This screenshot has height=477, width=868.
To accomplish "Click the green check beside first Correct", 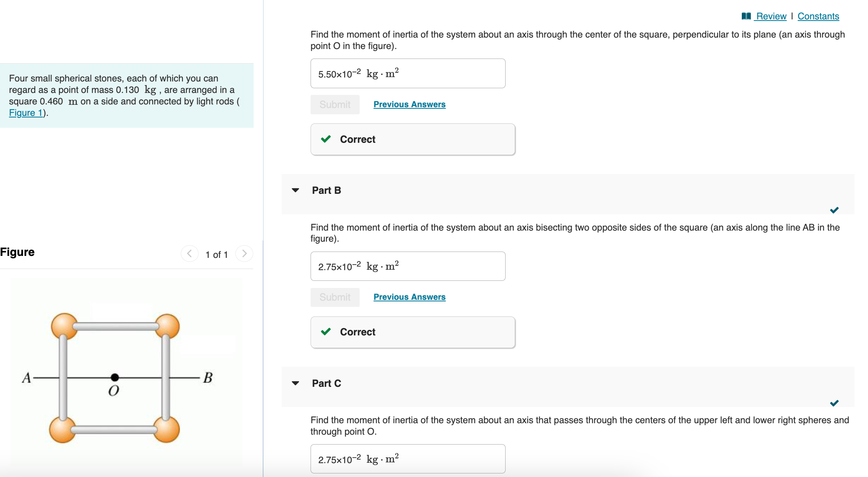I will click(x=326, y=139).
